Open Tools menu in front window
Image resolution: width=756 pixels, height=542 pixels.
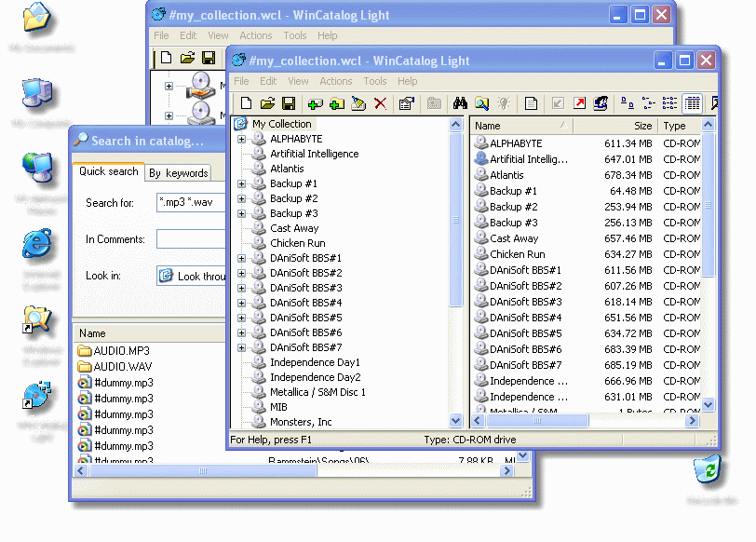(x=375, y=81)
